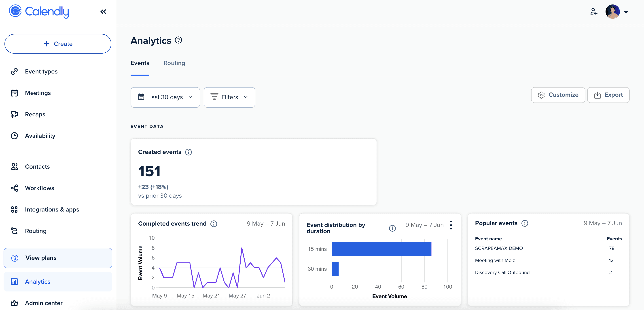Image resolution: width=644 pixels, height=310 pixels.
Task: Click SCRAPEAMAX DEMO in Popular events
Action: click(499, 248)
